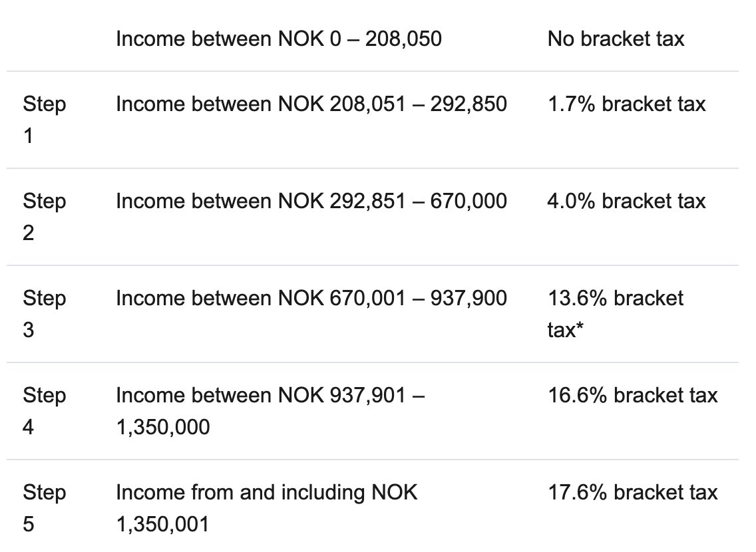756x552 pixels.
Task: Click the "Step 1" row label
Action: (x=44, y=120)
